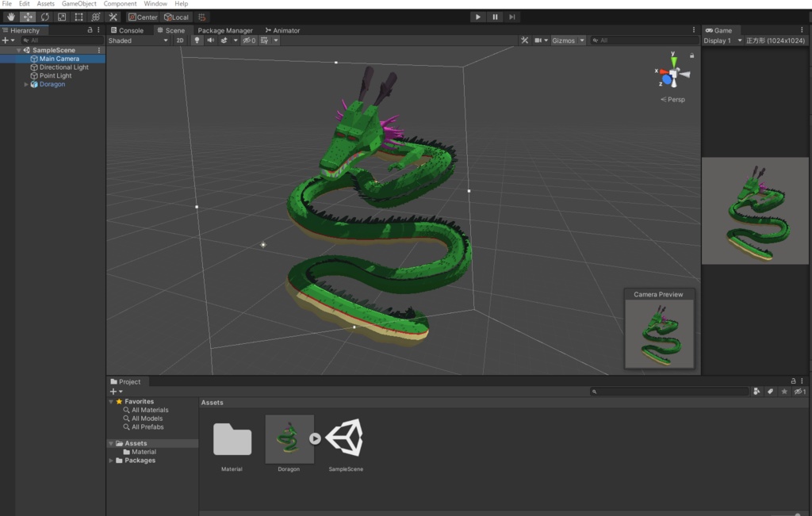
Task: Open the Window menu
Action: 155,4
